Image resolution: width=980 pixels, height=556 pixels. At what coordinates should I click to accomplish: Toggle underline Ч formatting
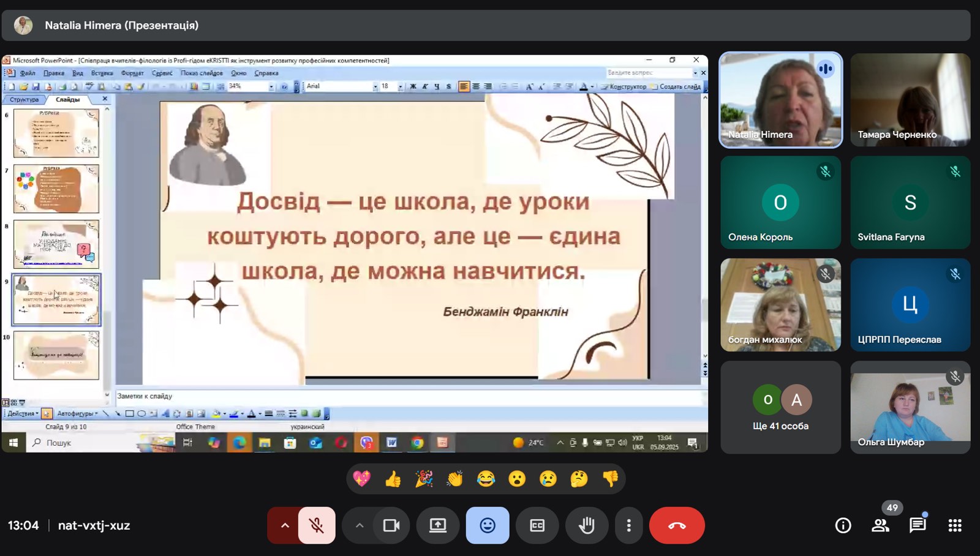click(x=437, y=86)
